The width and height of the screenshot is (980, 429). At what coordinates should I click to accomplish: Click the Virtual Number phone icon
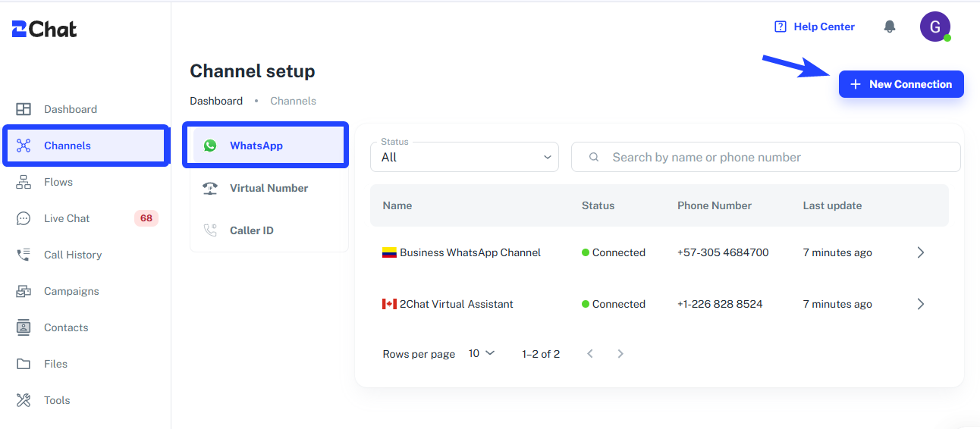pyautogui.click(x=210, y=188)
